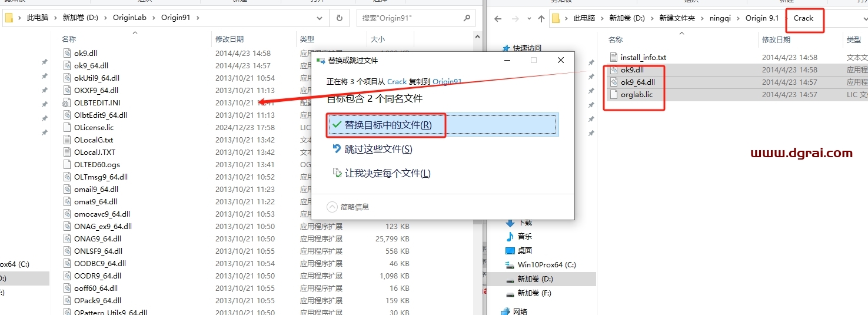The image size is (868, 315).
Task: Select OLocalJ.TXT file name
Action: pos(95,152)
